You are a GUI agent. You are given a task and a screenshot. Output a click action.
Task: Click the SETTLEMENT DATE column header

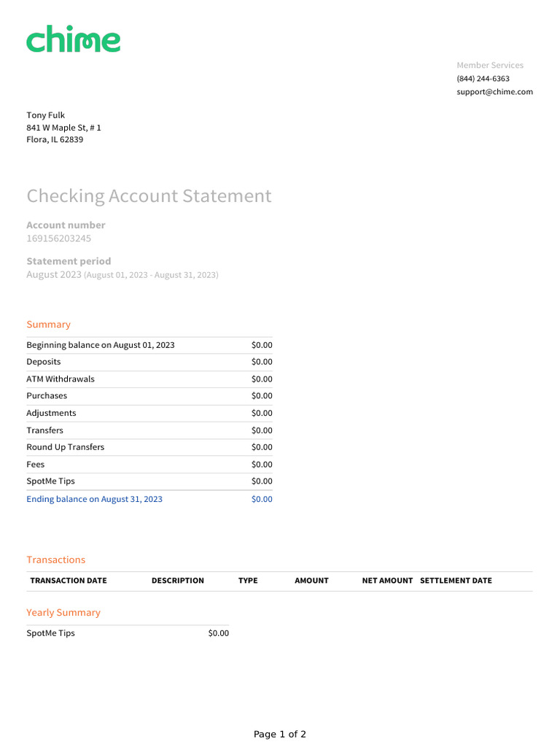click(x=456, y=581)
